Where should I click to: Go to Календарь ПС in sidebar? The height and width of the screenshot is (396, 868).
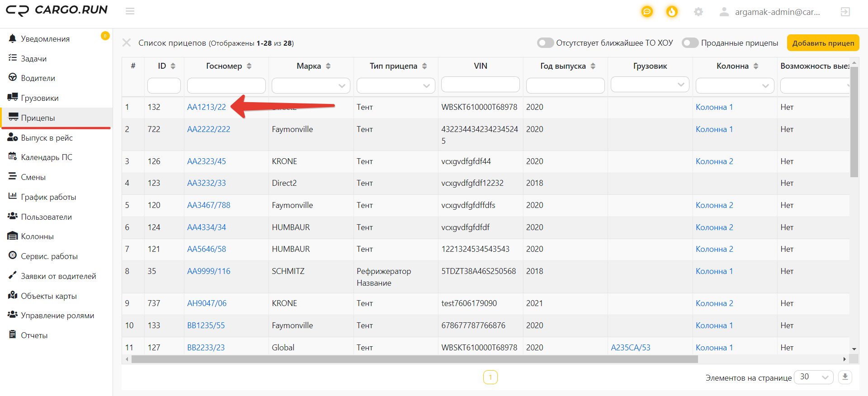pyautogui.click(x=47, y=157)
